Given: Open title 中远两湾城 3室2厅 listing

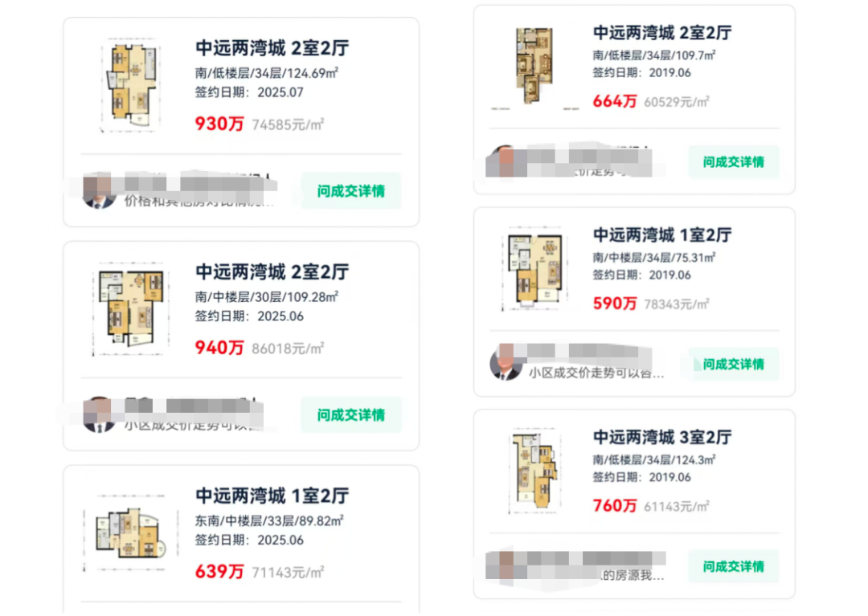Looking at the screenshot, I should 662,438.
